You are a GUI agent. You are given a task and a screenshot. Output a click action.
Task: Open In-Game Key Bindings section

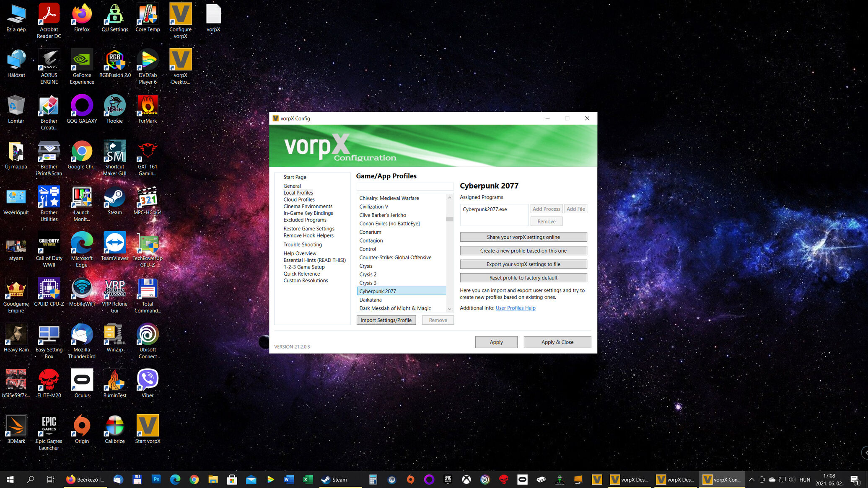(x=308, y=213)
